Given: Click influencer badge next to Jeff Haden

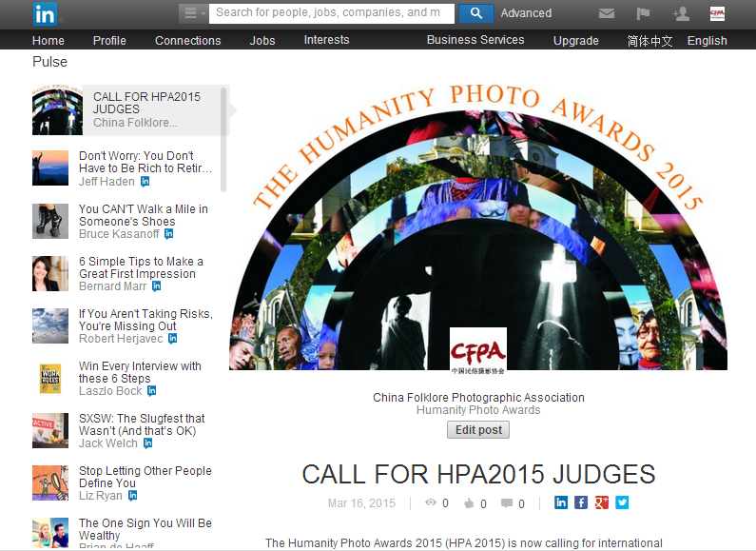Looking at the screenshot, I should pyautogui.click(x=145, y=182).
